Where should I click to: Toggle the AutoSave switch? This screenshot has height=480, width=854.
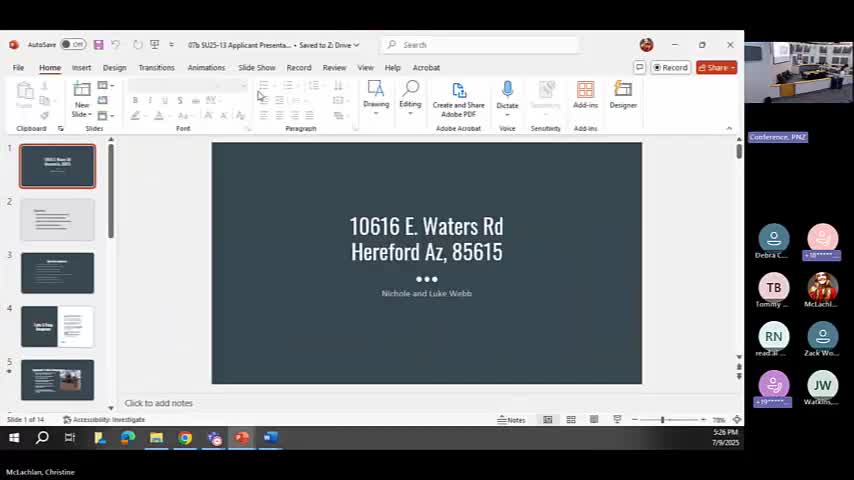(x=73, y=45)
